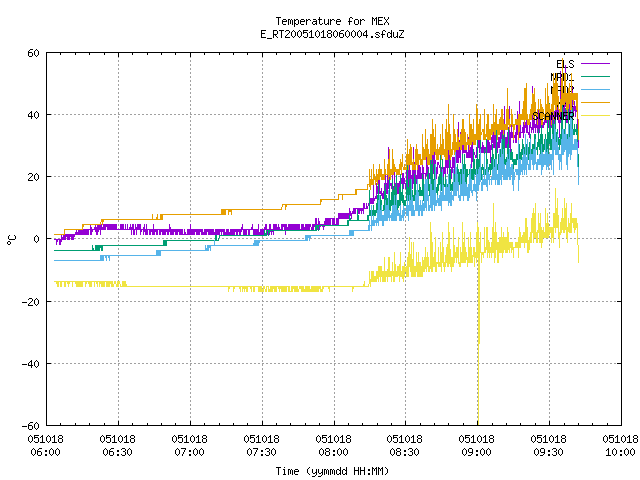The height and width of the screenshot is (480, 640).
Task: Click the orange legend line sample
Action: point(595,102)
